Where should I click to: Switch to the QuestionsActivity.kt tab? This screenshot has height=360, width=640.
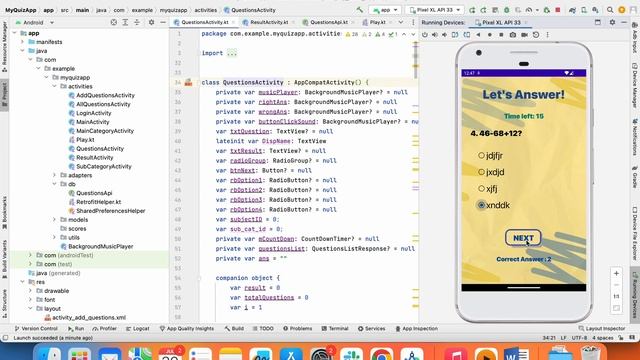coord(204,22)
